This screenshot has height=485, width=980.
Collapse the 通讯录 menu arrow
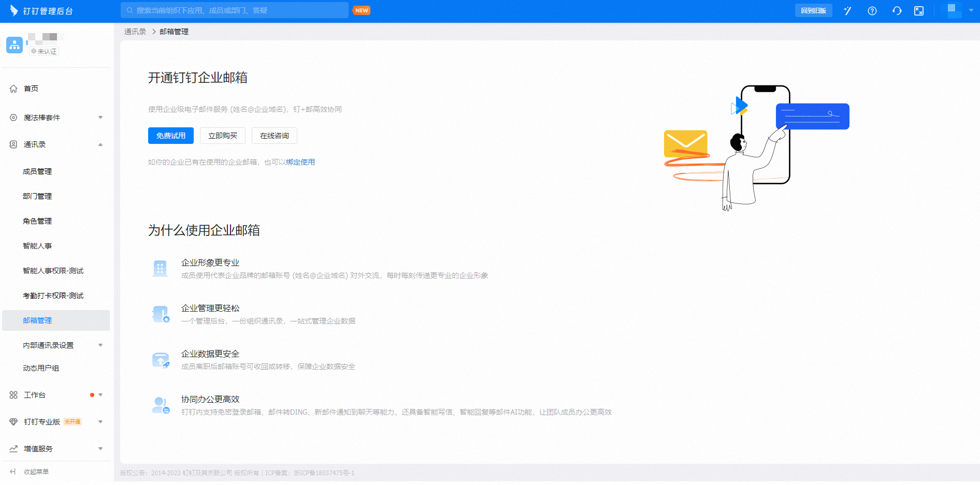tap(100, 144)
